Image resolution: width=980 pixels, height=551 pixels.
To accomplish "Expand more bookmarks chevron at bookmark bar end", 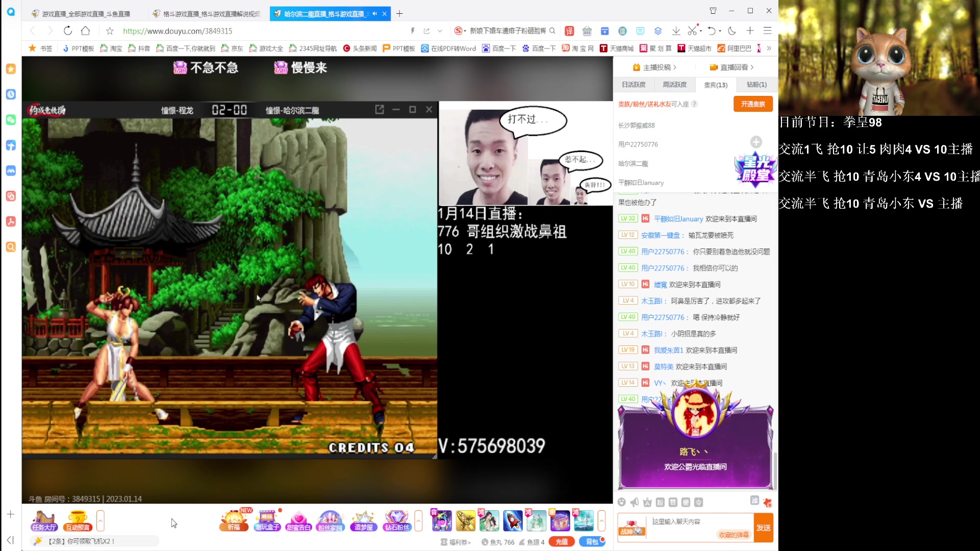I will pos(769,48).
